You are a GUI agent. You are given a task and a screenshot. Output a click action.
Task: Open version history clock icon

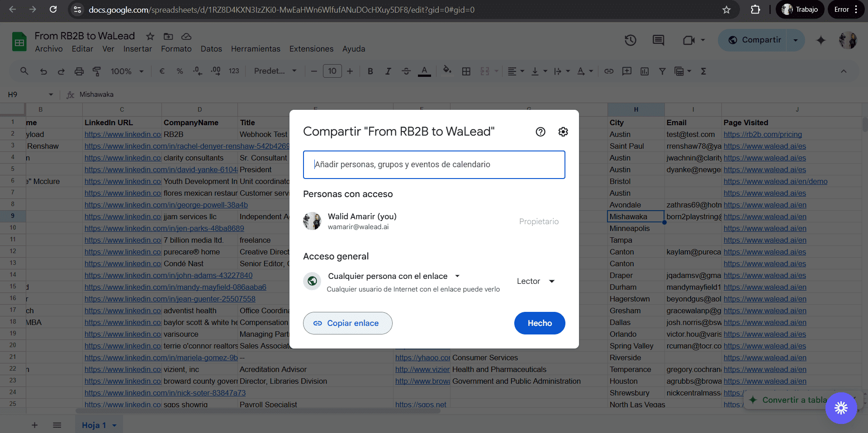(631, 40)
